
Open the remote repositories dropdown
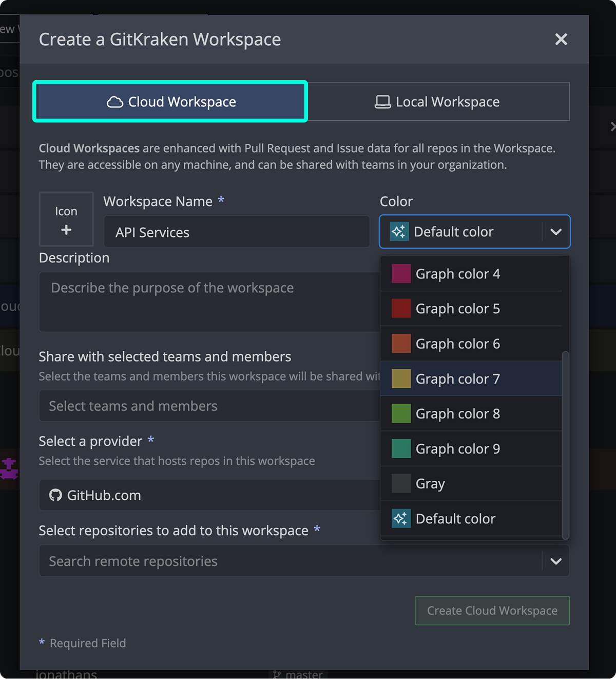[556, 561]
